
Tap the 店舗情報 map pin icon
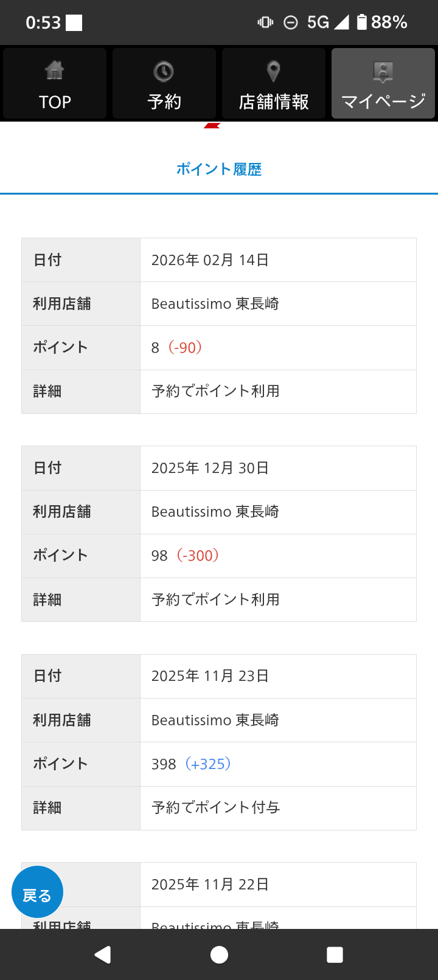[274, 71]
